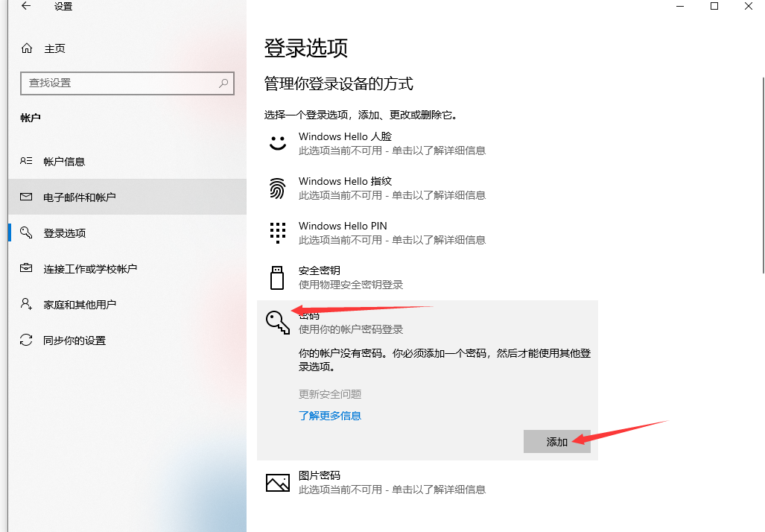Click the back arrow in the title bar

[x=26, y=7]
